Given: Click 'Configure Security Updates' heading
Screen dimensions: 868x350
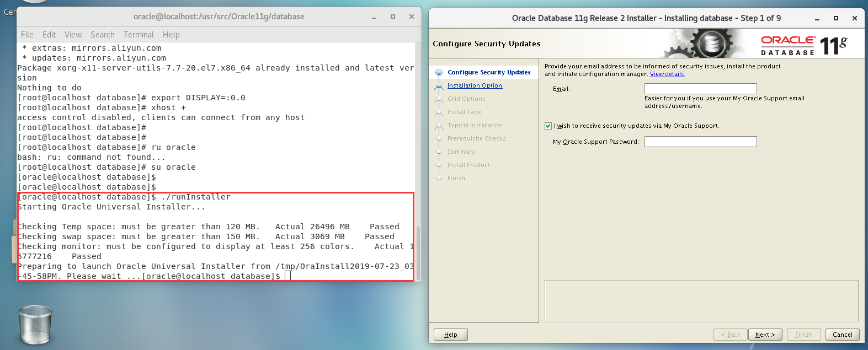Looking at the screenshot, I should 487,44.
